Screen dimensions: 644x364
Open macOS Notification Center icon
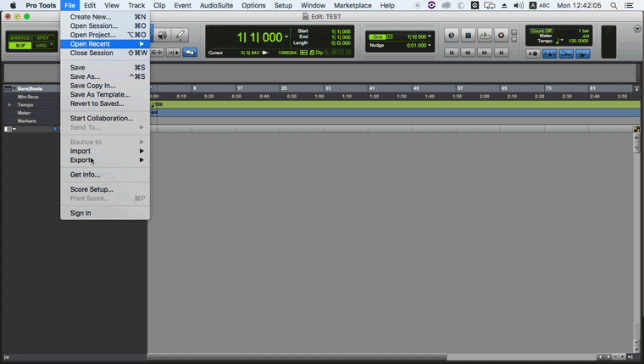[629, 5]
